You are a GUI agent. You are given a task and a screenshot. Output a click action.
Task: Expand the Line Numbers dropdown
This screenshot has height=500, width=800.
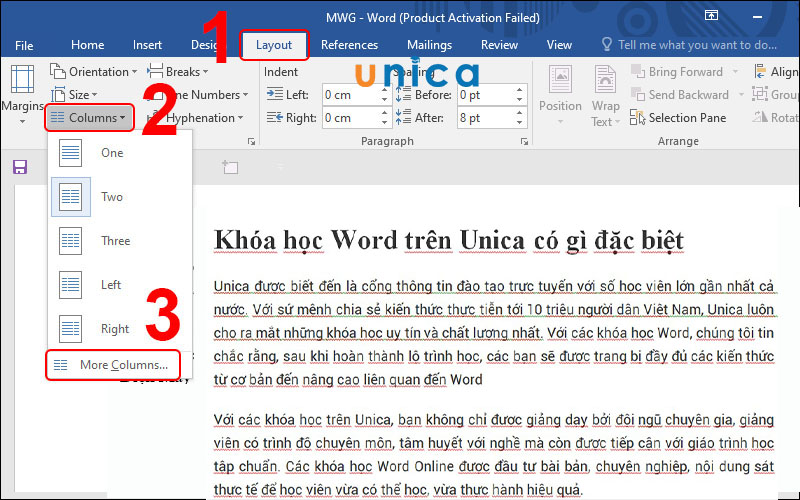(197, 95)
